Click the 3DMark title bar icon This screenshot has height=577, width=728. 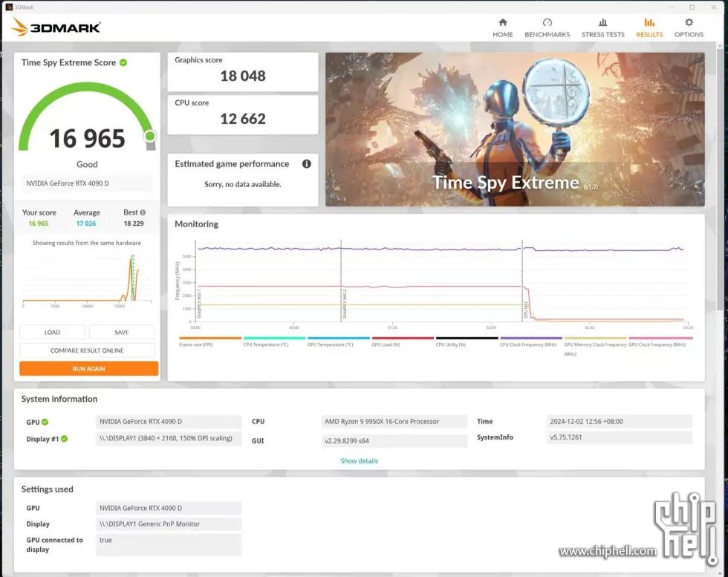tap(9, 7)
